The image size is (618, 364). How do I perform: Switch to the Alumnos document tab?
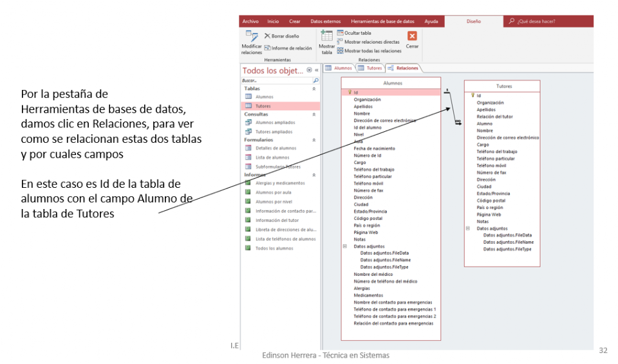click(x=339, y=68)
